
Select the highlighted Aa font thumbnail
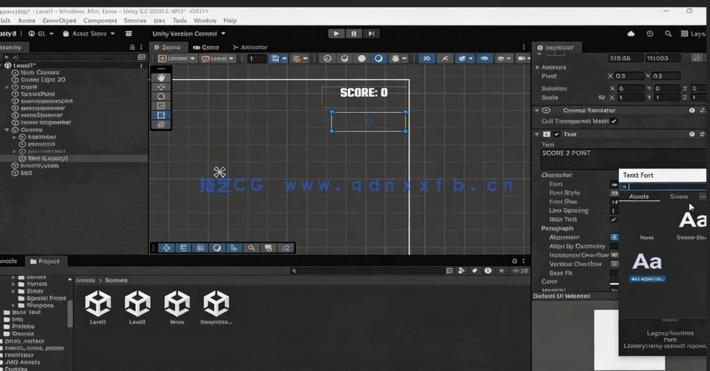click(647, 262)
